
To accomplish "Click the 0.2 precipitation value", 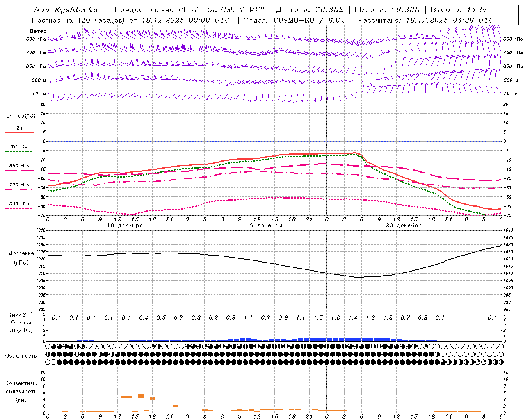I will 213,318.
